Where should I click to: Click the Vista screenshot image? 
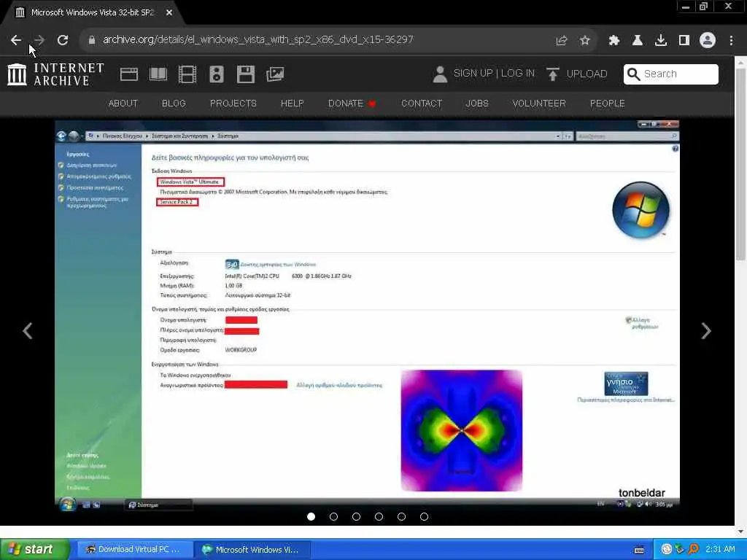pyautogui.click(x=367, y=316)
